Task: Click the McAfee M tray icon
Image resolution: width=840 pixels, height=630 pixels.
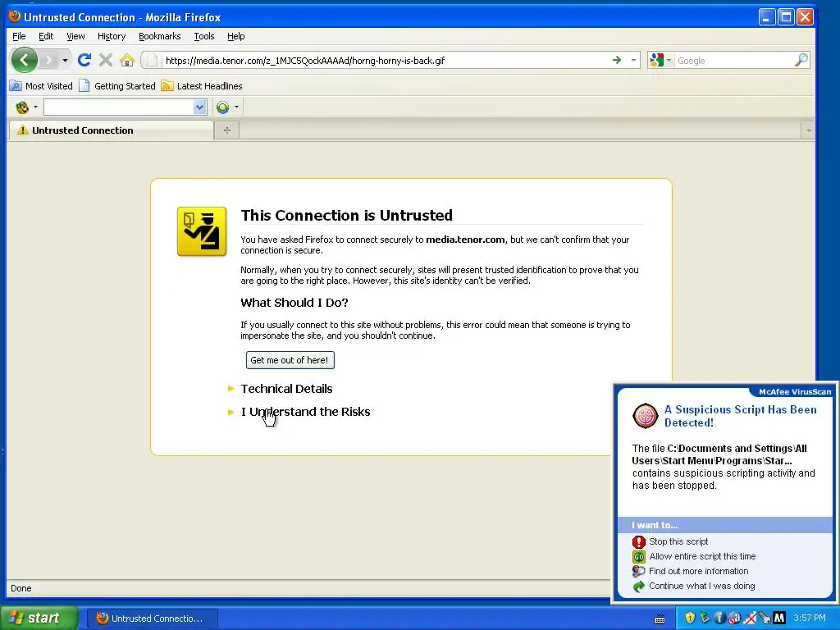Action: coord(779,619)
